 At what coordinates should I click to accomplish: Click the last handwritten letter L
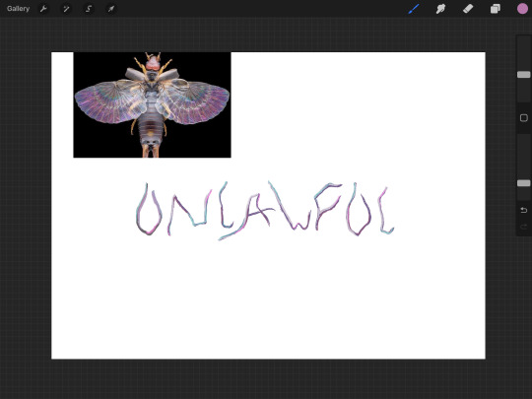386,211
